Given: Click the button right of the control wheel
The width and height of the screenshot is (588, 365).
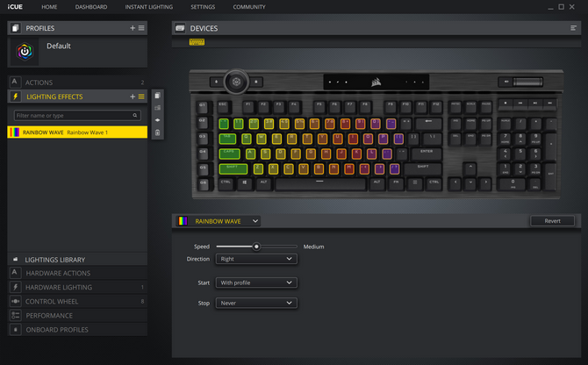Looking at the screenshot, I should (x=256, y=82).
